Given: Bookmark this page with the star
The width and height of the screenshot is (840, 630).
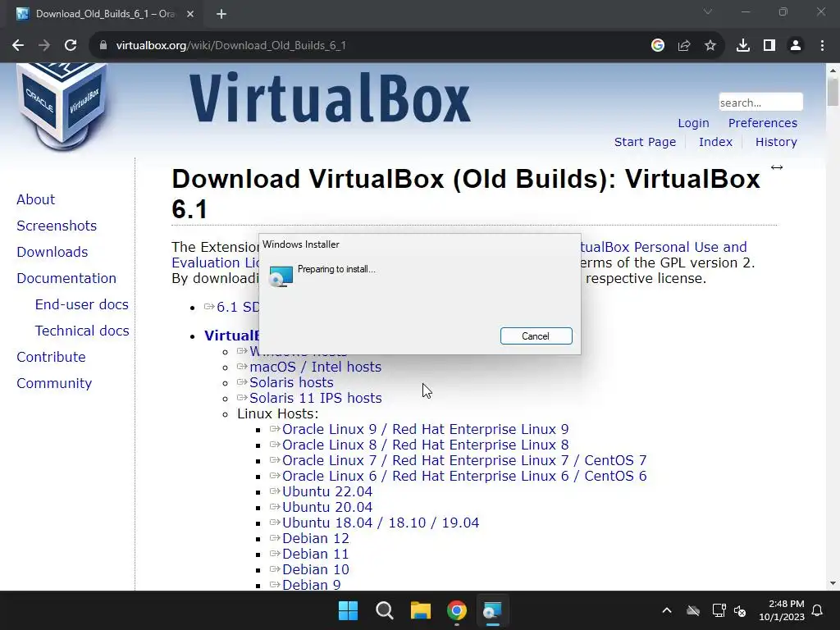Looking at the screenshot, I should coord(710,46).
